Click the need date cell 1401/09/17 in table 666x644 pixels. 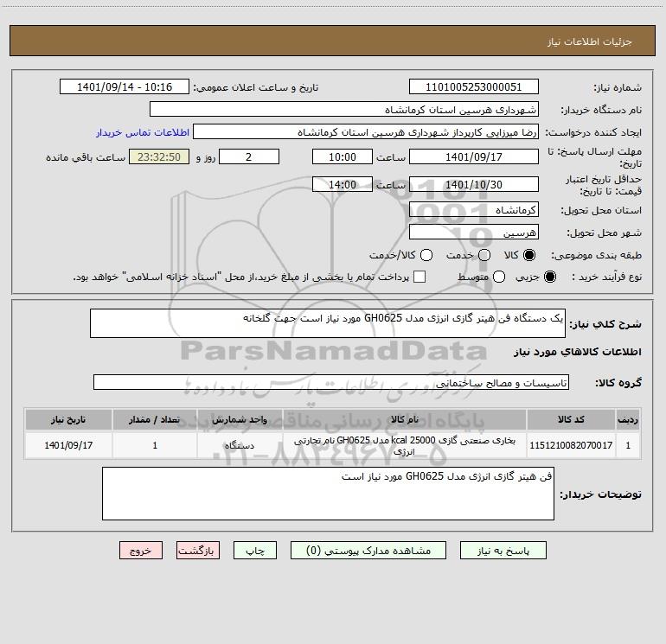click(68, 445)
